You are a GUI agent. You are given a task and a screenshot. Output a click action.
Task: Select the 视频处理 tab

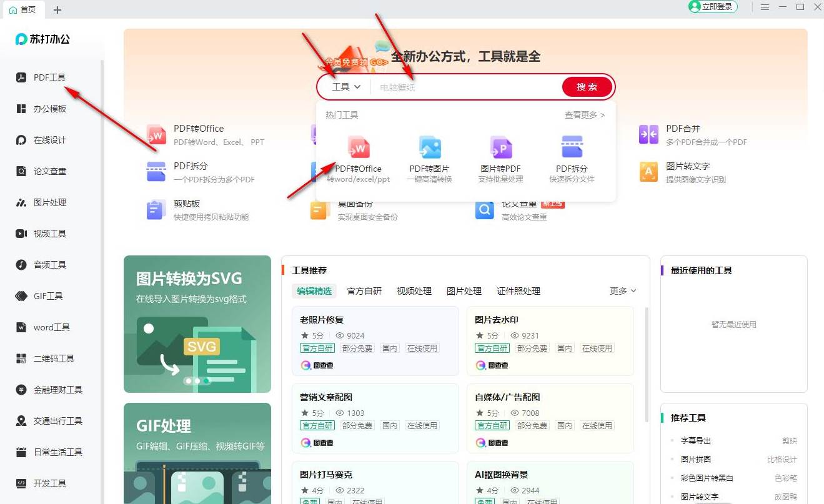[414, 291]
